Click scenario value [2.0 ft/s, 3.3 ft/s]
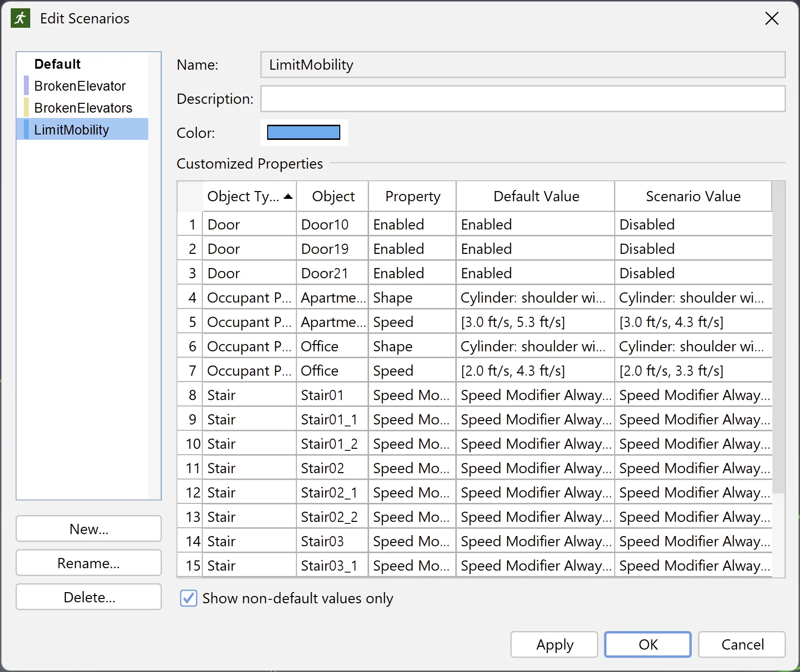The height and width of the screenshot is (672, 800). (x=693, y=370)
